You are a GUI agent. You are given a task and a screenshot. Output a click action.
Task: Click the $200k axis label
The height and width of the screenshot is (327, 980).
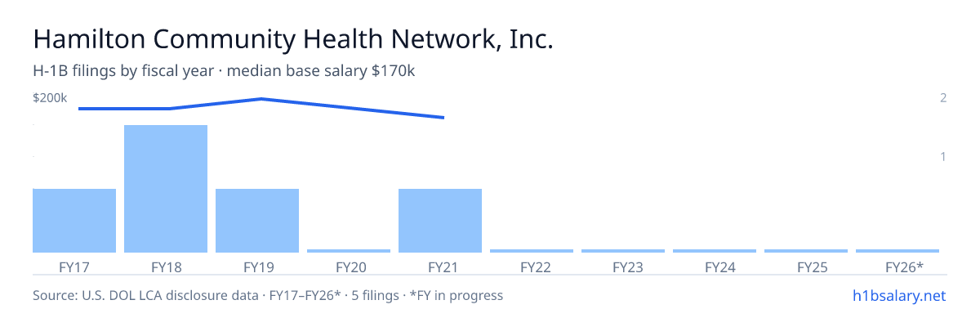coord(50,98)
